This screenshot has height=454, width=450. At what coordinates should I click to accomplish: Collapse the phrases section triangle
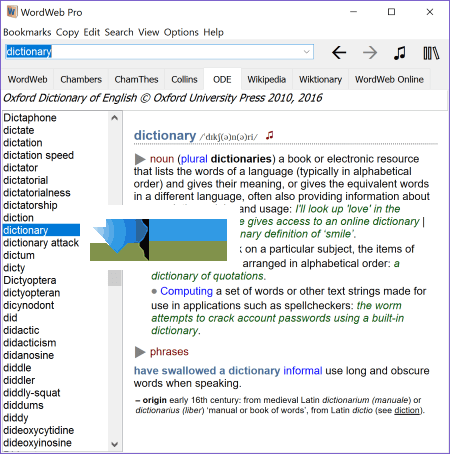click(140, 352)
